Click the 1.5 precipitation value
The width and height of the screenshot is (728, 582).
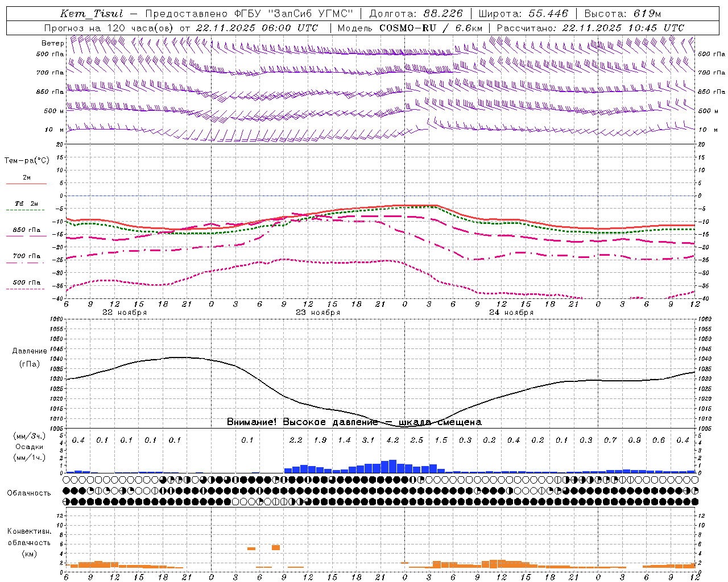point(441,440)
